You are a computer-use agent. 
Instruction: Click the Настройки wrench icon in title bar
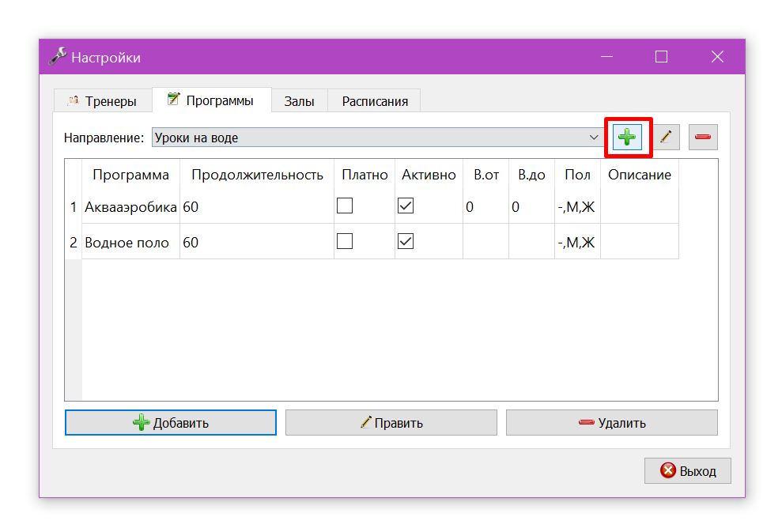tap(58, 56)
